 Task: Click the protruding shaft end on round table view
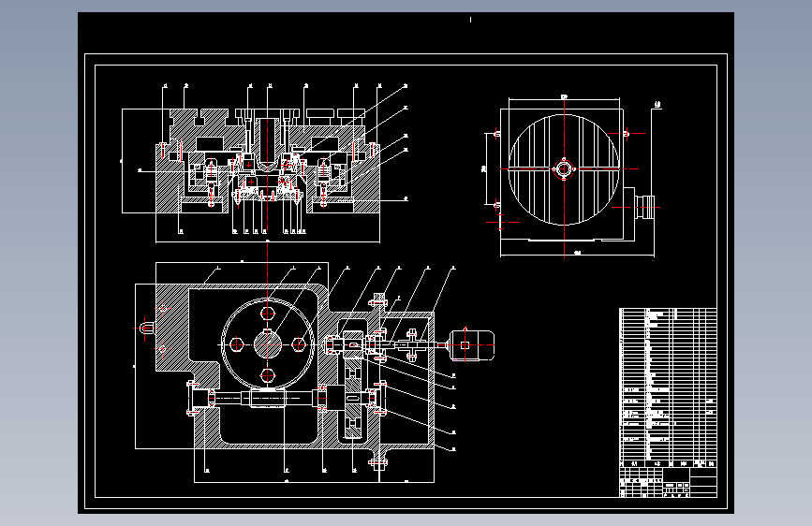click(645, 207)
